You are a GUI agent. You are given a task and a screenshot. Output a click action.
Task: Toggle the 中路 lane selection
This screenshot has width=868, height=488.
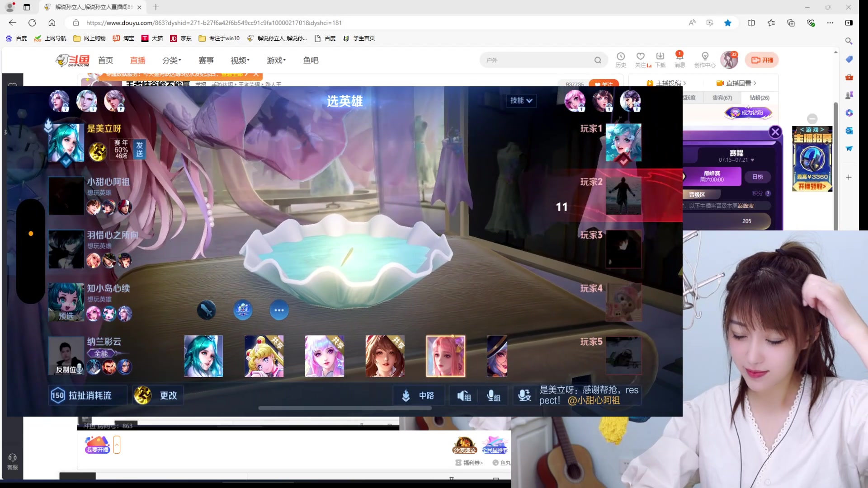coord(418,396)
